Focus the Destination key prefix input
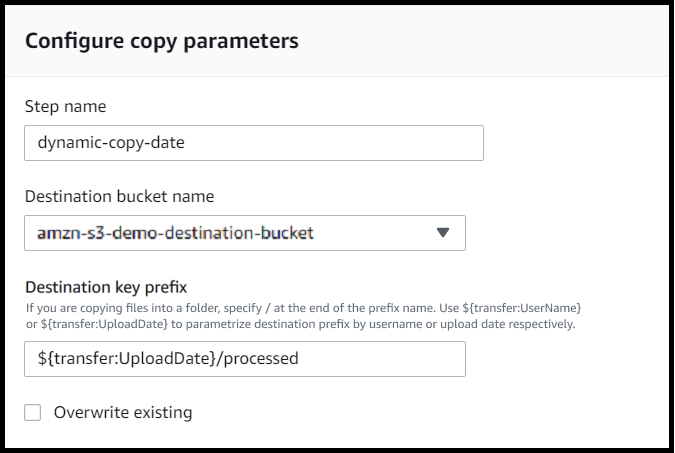This screenshot has width=675, height=453. [244, 358]
